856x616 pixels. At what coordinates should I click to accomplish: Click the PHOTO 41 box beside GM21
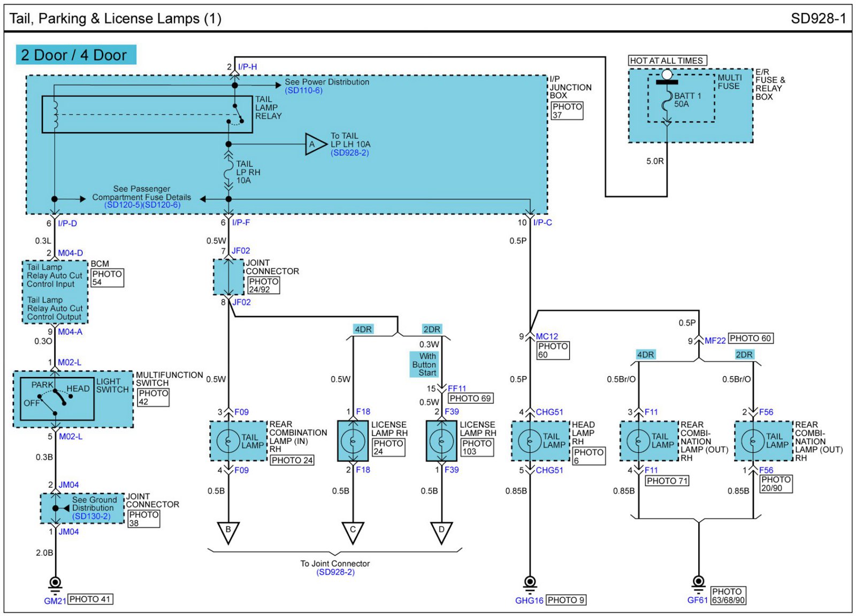point(90,599)
